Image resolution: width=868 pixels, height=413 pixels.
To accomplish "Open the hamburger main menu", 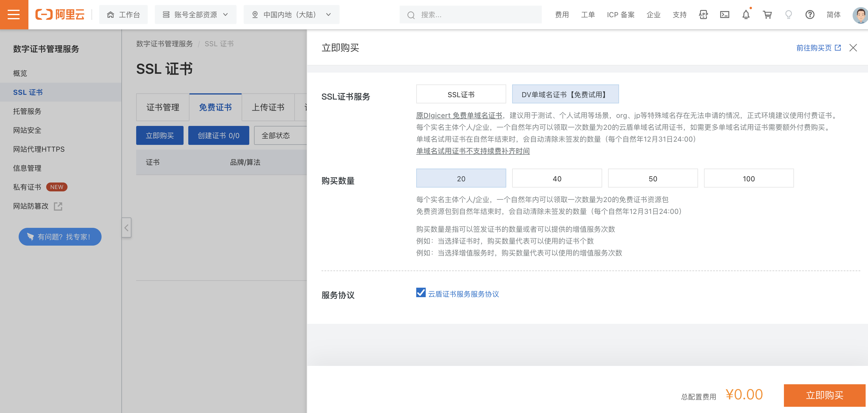I will [x=14, y=15].
